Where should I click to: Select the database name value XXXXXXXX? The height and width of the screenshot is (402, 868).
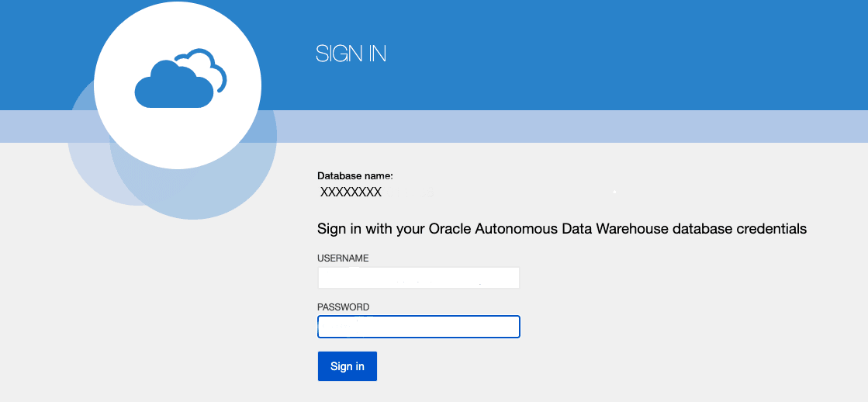coord(351,192)
